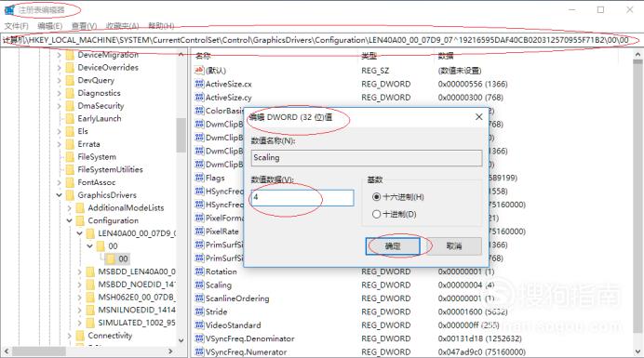Expand the AdditionalModeLists tree node
The height and width of the screenshot is (358, 644).
pyautogui.click(x=70, y=207)
